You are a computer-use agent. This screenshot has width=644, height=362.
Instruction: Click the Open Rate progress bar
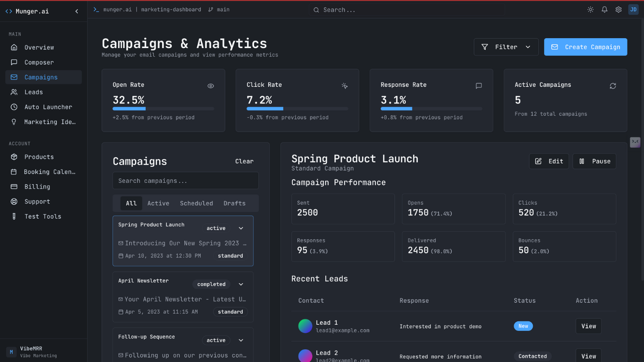(163, 109)
